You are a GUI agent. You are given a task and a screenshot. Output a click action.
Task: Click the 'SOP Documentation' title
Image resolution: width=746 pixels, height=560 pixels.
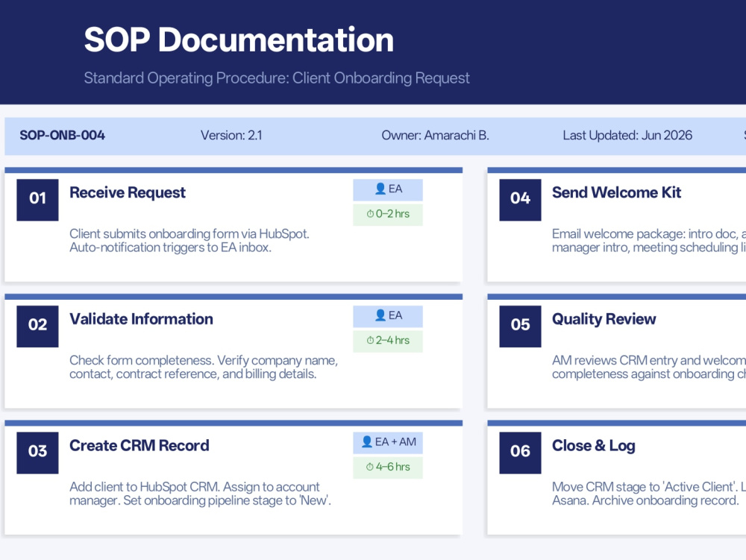pyautogui.click(x=239, y=40)
